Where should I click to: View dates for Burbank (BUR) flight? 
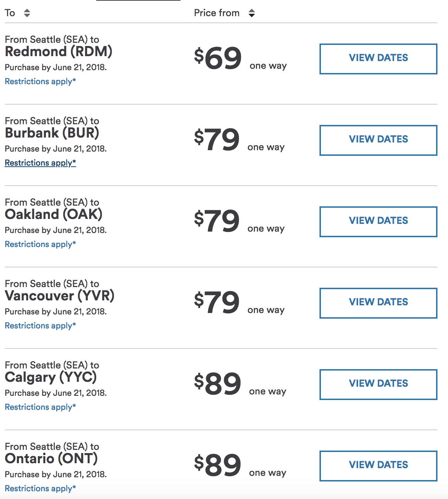click(378, 140)
